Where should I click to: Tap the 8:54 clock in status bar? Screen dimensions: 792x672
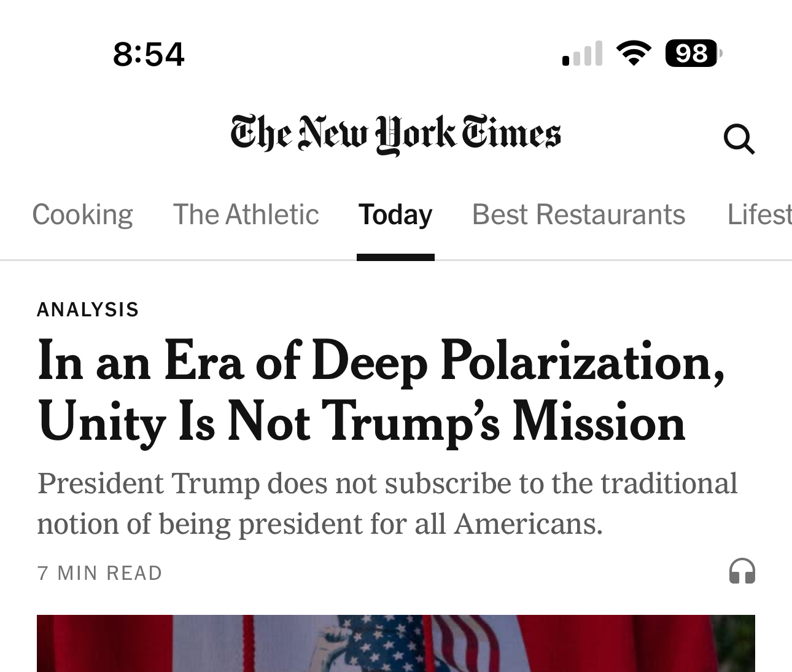point(149,54)
